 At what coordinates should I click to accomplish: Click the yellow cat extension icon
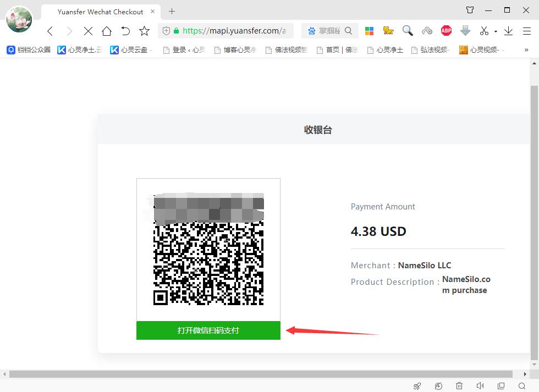[388, 31]
